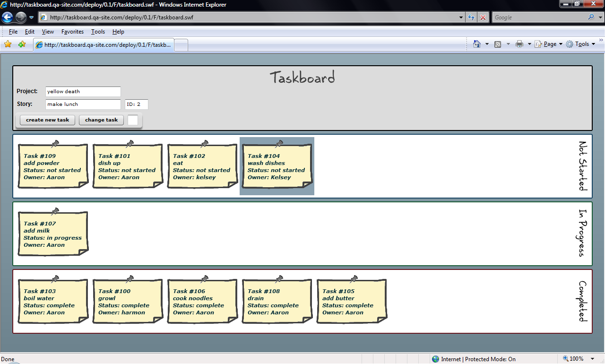Open the Favorites Center star icon
This screenshot has width=605, height=364.
click(8, 44)
